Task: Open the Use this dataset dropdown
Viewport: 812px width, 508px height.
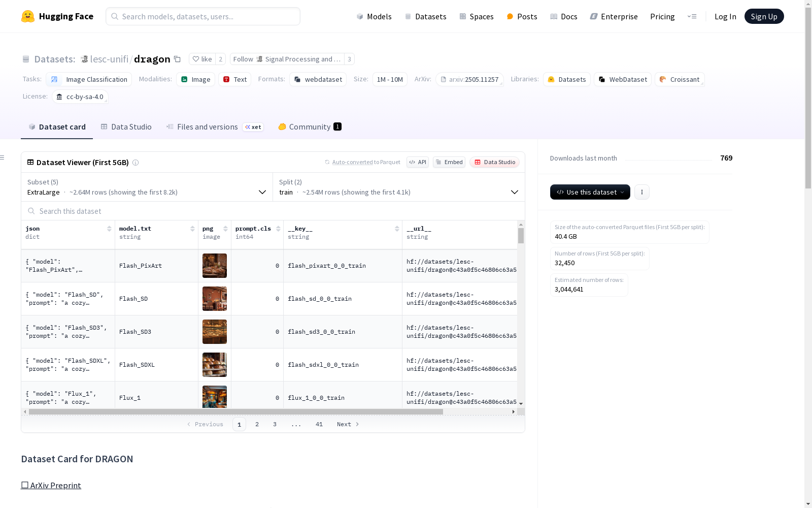Action: 590,192
